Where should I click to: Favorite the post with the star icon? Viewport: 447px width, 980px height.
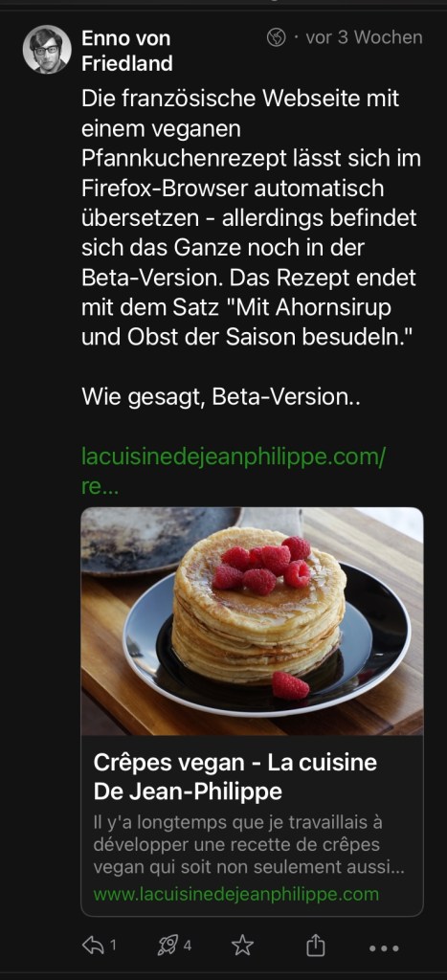242,945
